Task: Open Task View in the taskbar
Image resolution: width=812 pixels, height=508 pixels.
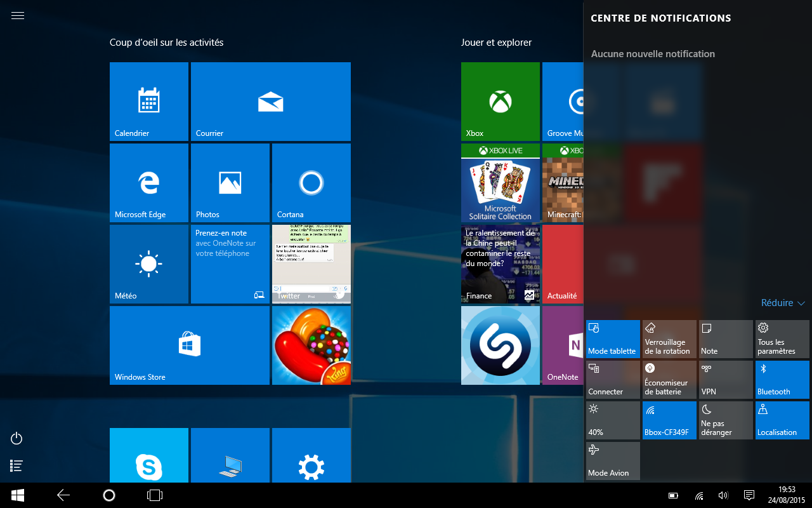Action: [x=155, y=495]
